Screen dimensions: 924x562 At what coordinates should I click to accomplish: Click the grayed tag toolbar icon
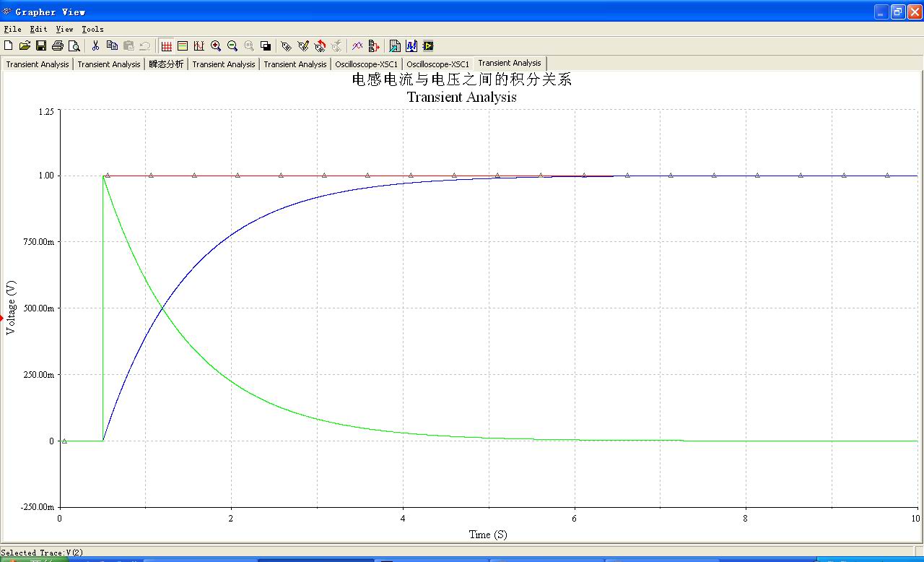tap(336, 46)
